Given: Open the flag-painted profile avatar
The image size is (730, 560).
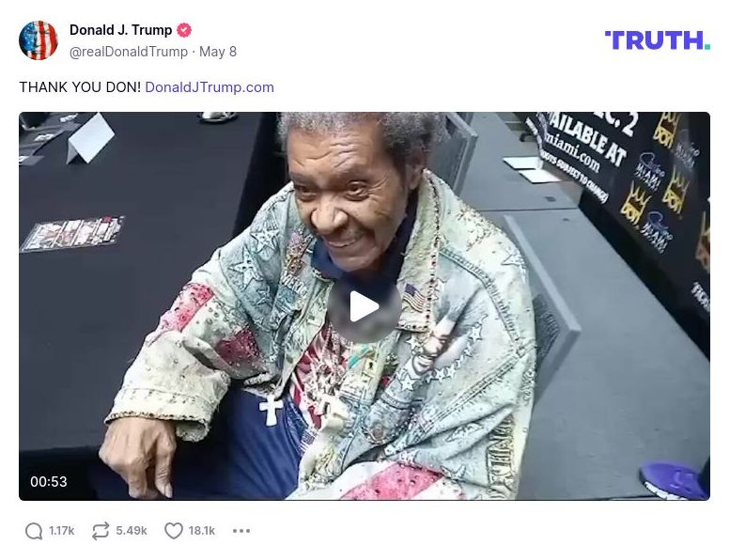Looking at the screenshot, I should click(x=39, y=40).
